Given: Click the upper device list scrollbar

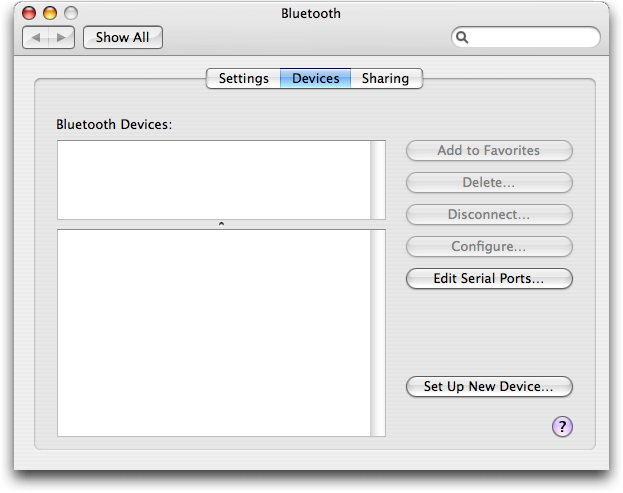Looking at the screenshot, I should coord(378,180).
